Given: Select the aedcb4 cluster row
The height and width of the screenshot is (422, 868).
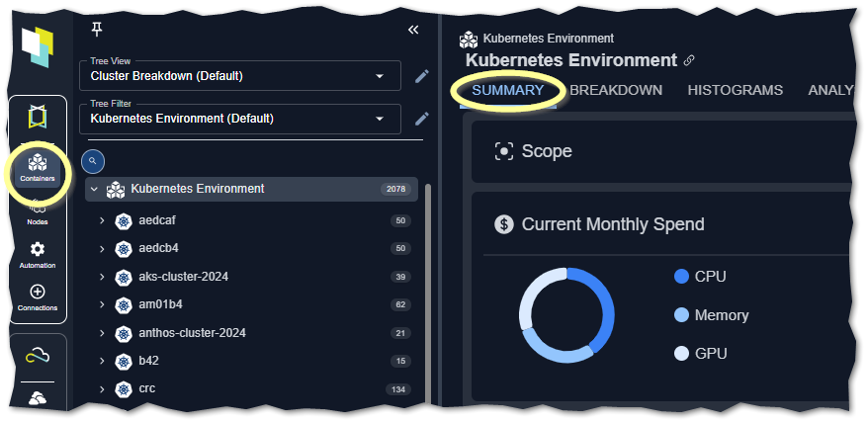Looking at the screenshot, I should point(251,249).
